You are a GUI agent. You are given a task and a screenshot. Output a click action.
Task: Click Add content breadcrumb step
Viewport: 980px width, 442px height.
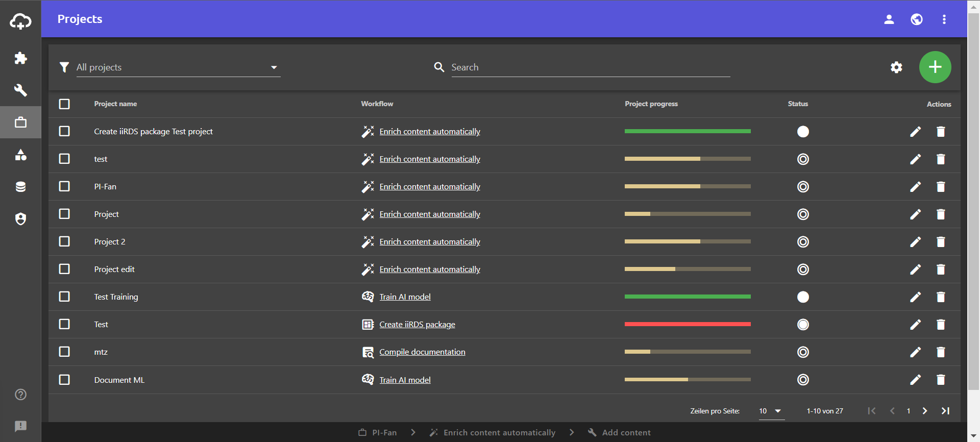619,432
